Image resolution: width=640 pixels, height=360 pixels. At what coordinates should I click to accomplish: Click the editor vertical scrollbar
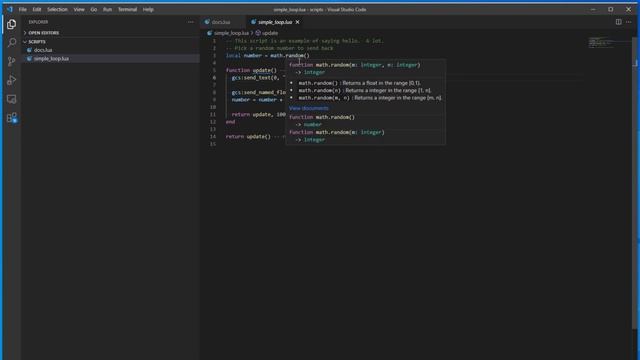point(635,184)
